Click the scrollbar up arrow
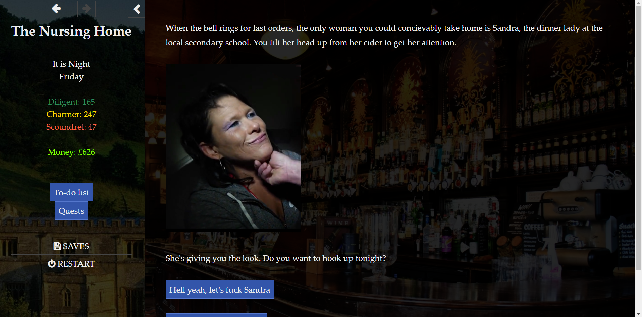 click(639, 3)
